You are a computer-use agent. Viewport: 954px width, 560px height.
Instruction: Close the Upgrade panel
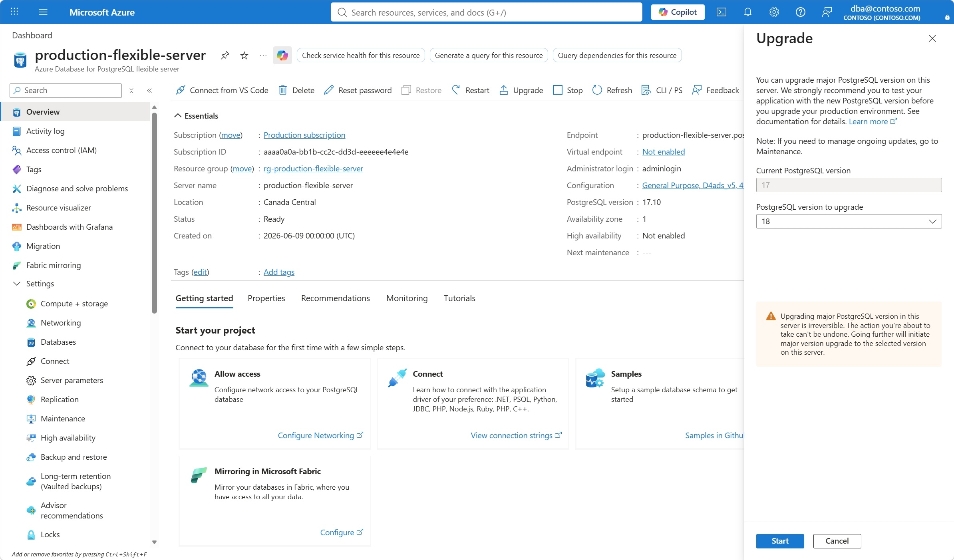coord(932,38)
